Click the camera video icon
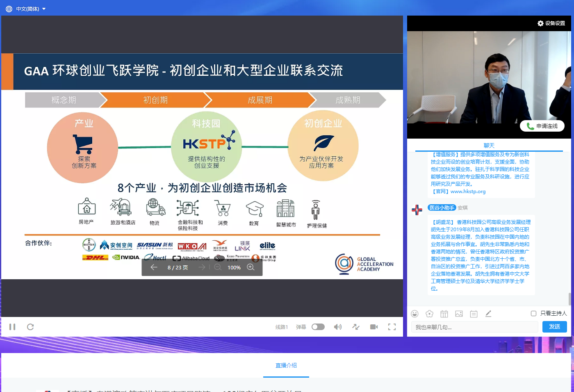This screenshot has height=392, width=574. 374,327
